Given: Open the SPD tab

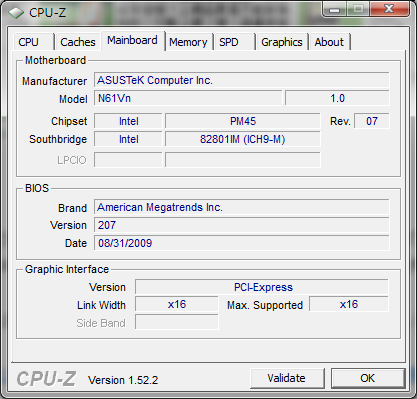Looking at the screenshot, I should pyautogui.click(x=235, y=42).
